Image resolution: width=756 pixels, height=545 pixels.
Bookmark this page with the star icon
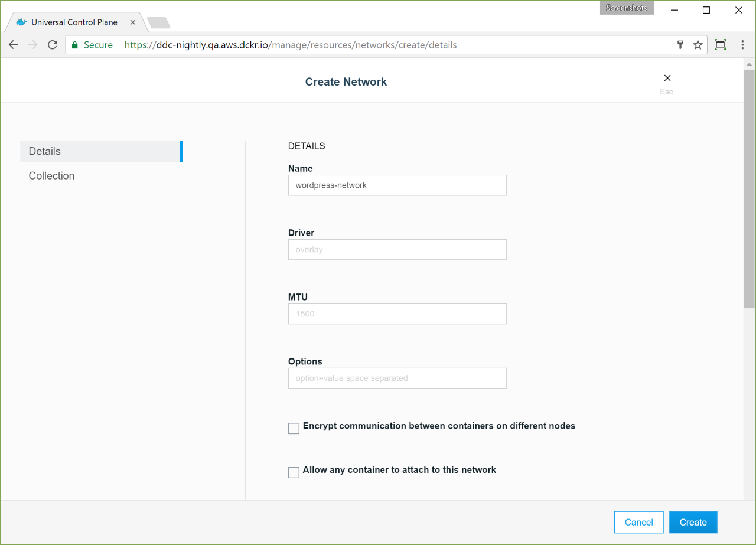(x=698, y=45)
